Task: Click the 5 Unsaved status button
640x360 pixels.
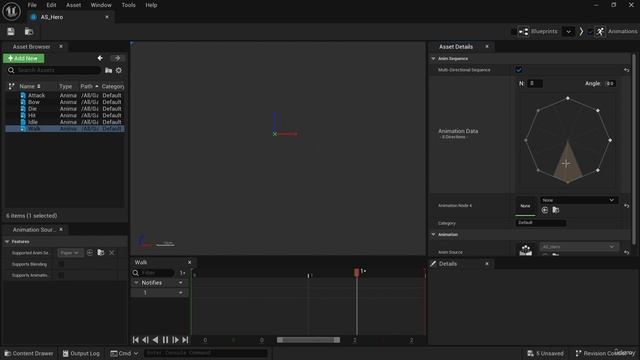Action: 545,353
